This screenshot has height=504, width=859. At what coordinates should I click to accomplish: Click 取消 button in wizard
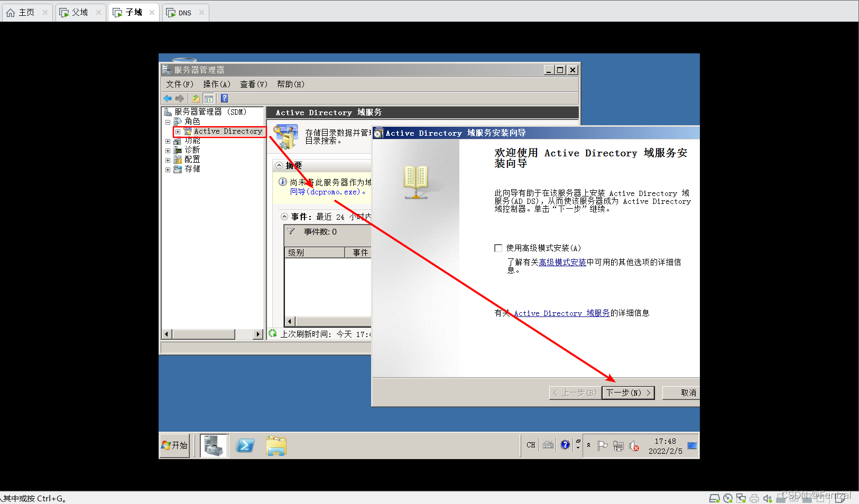click(682, 393)
